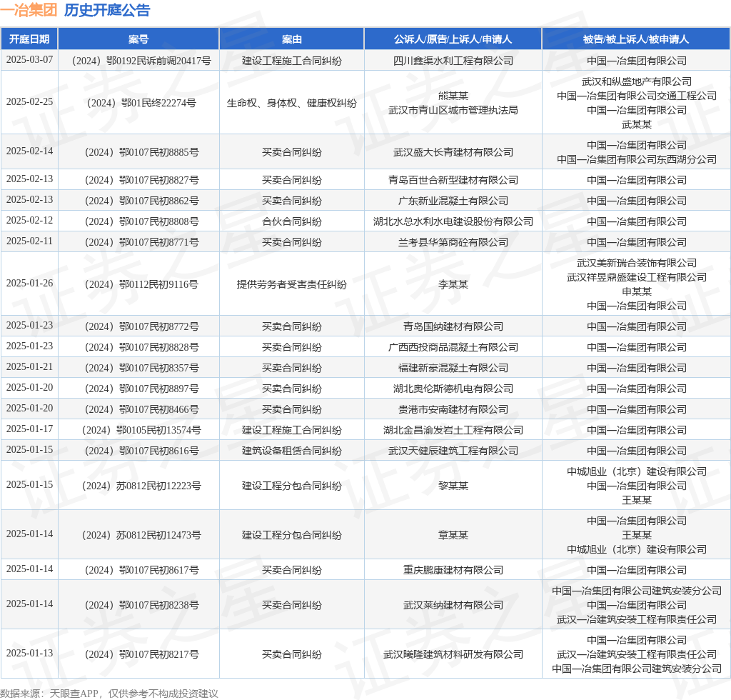Click 生命权、身体权、健康权纠纷 cause cell
Image resolution: width=731 pixels, height=700 pixels.
(x=292, y=103)
